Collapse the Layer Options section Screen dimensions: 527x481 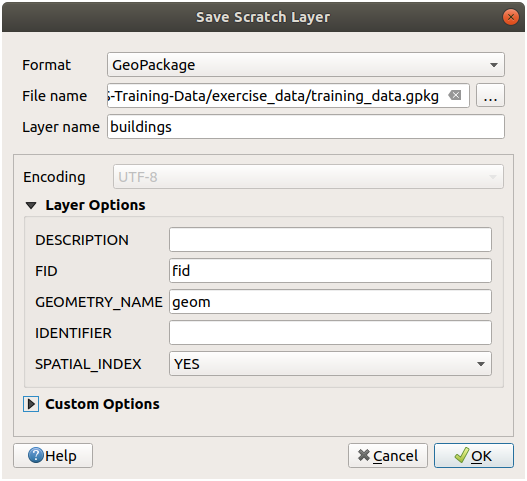[31, 205]
